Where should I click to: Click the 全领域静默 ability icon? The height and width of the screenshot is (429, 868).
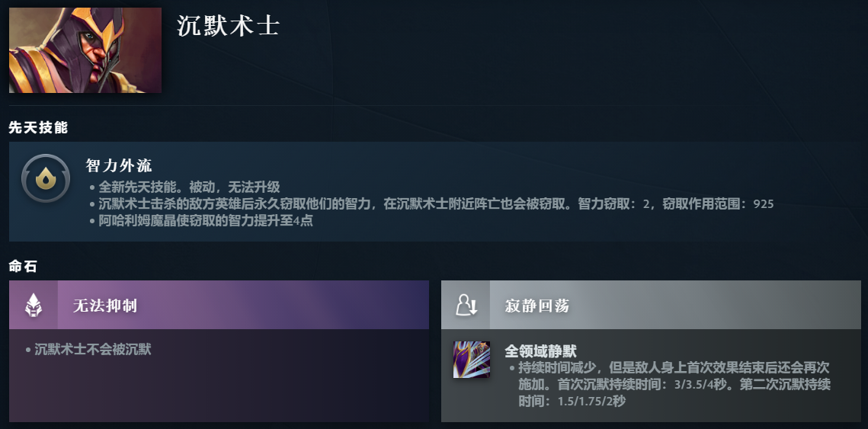(472, 360)
